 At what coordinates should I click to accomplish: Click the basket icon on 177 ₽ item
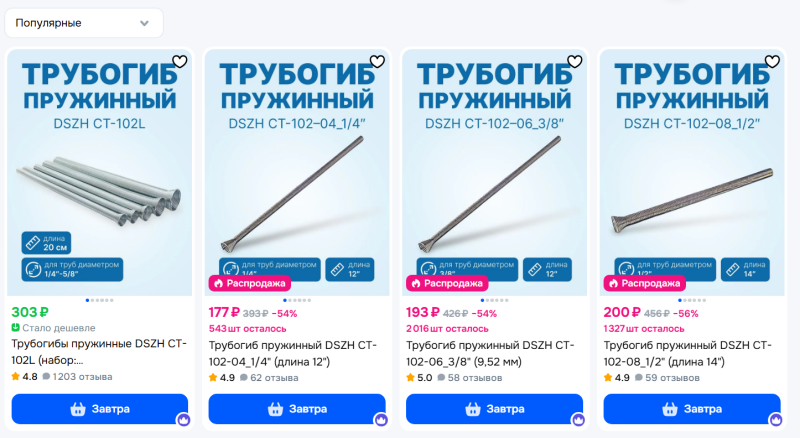275,409
